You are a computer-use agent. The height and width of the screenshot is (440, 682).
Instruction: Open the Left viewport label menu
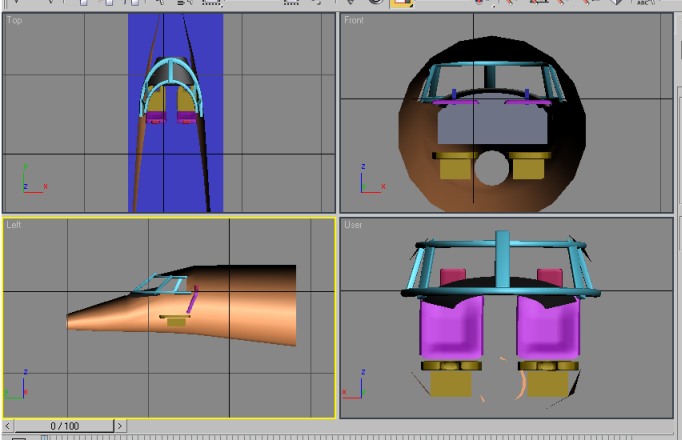tap(15, 226)
